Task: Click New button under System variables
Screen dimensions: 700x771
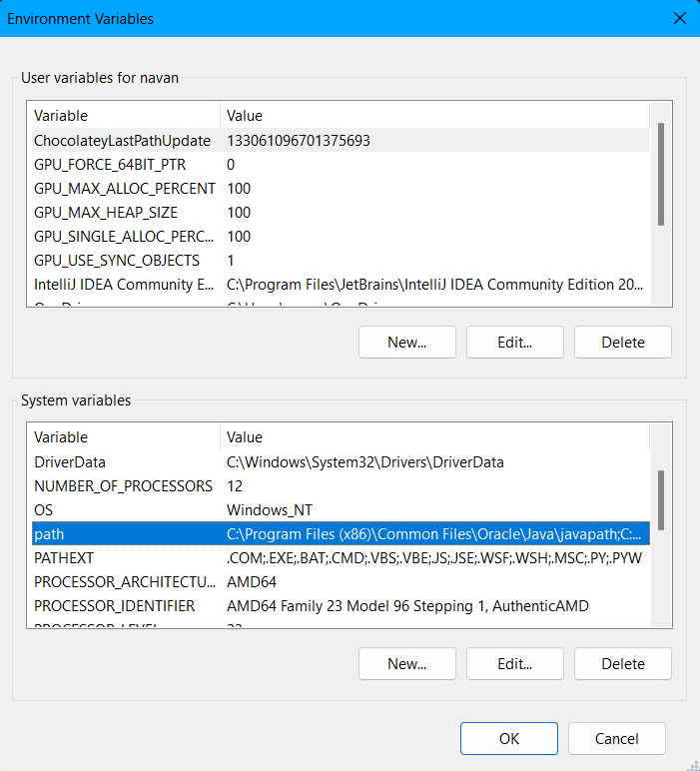Action: tap(406, 664)
